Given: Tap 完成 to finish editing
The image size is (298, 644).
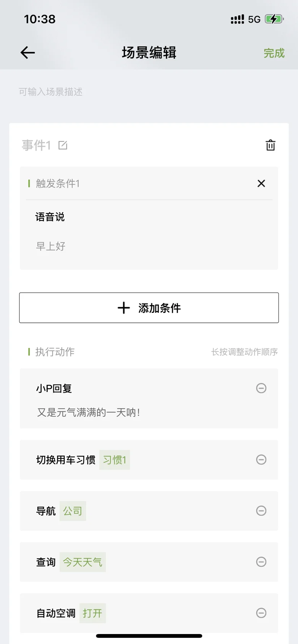Looking at the screenshot, I should click(x=274, y=53).
